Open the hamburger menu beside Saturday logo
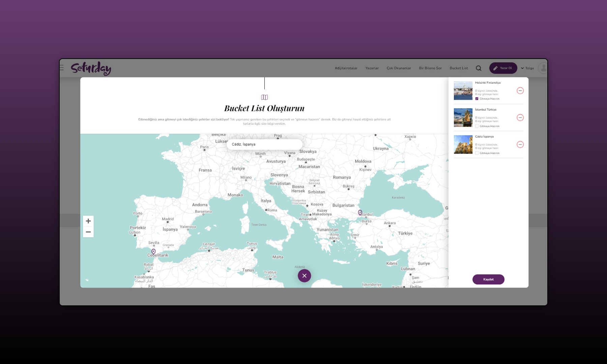 61,68
